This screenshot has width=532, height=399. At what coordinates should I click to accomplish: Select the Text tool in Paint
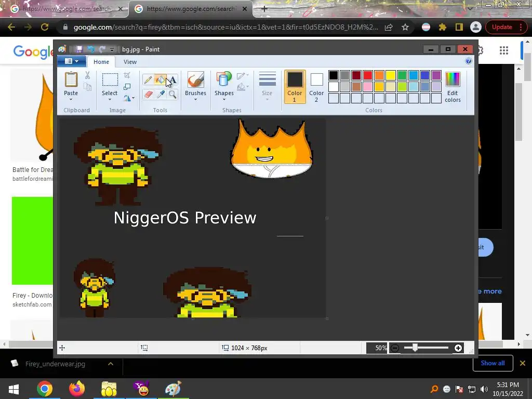pyautogui.click(x=172, y=79)
